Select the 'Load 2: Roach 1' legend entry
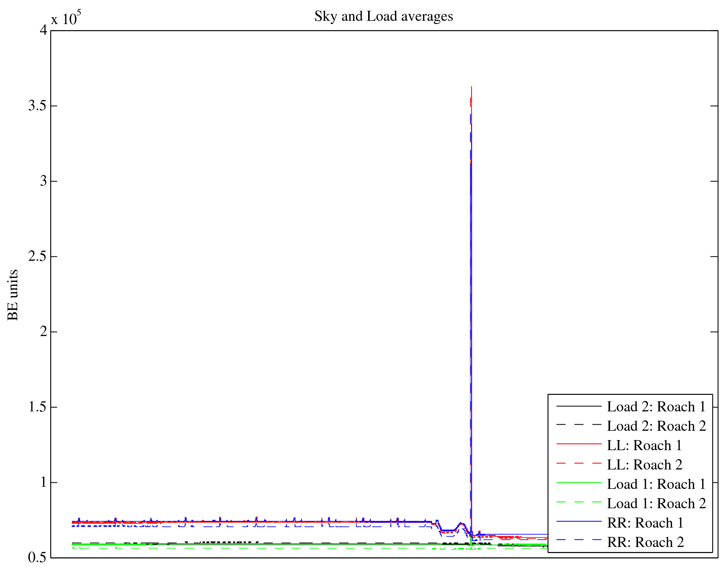Viewport: 728px width, 571px height. pyautogui.click(x=656, y=407)
